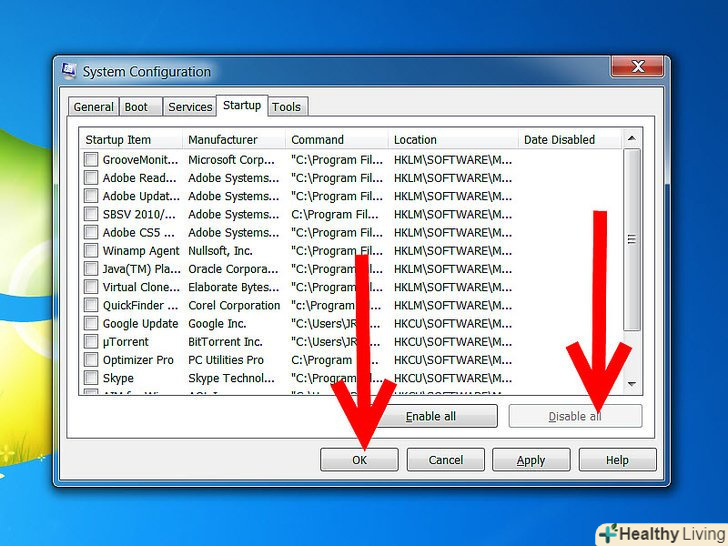This screenshot has width=728, height=546.
Task: Sort by the Date Disabled column header
Action: [570, 139]
